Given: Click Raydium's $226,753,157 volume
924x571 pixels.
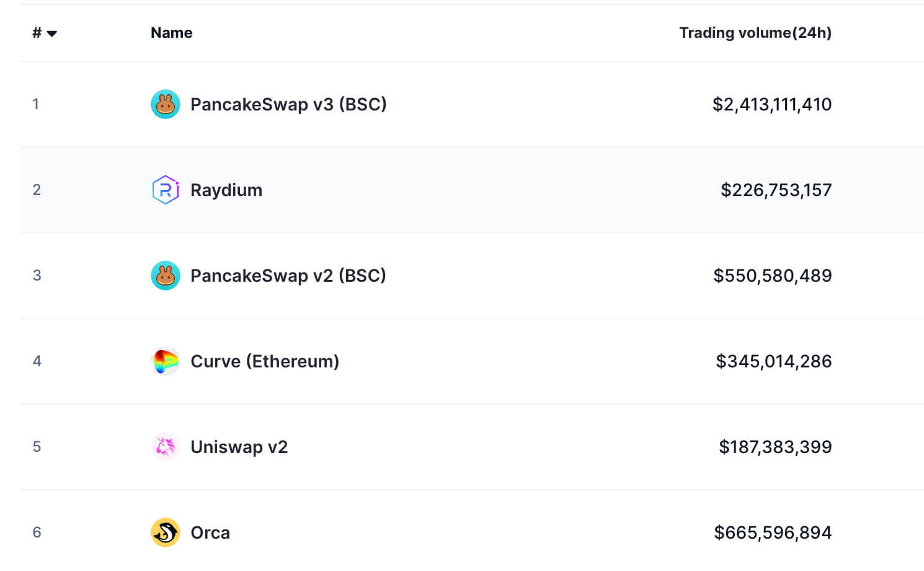Looking at the screenshot, I should pos(776,190).
